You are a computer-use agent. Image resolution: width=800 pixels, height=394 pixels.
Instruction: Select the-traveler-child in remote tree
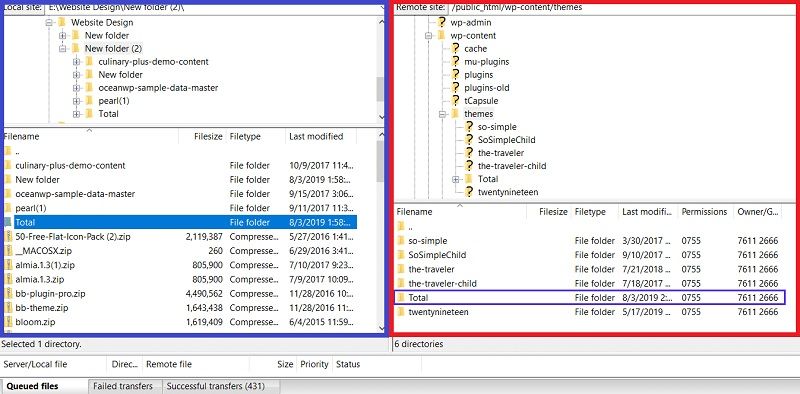[512, 166]
